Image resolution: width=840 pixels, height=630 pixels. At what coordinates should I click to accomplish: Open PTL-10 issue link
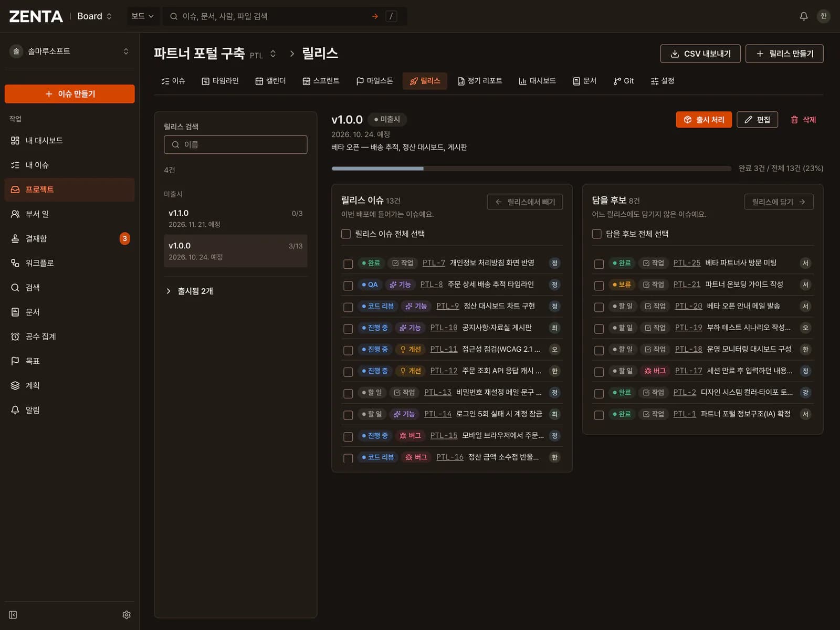444,328
